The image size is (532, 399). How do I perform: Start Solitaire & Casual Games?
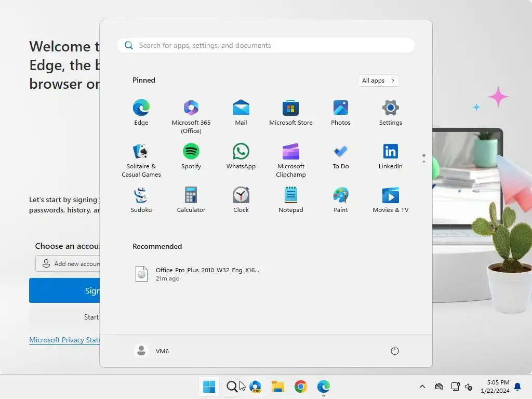pyautogui.click(x=141, y=160)
